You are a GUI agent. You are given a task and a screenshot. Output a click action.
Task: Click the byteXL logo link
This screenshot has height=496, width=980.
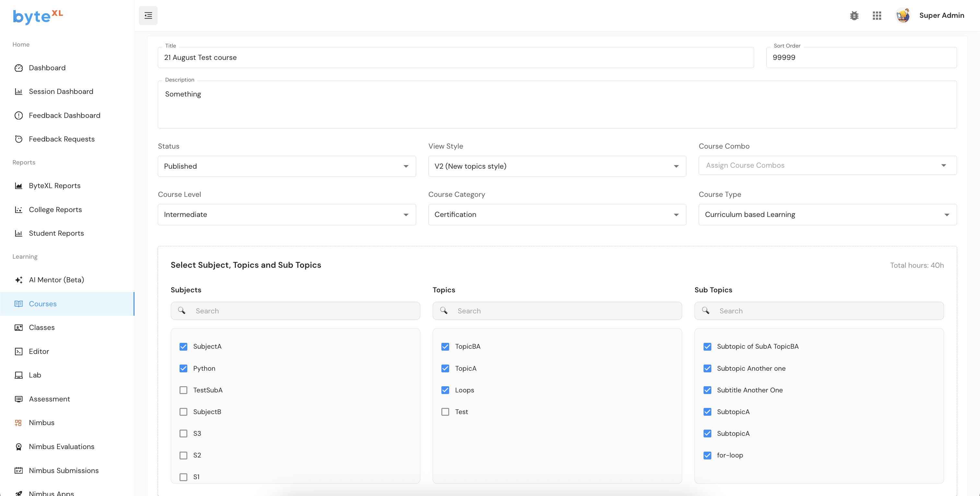38,16
